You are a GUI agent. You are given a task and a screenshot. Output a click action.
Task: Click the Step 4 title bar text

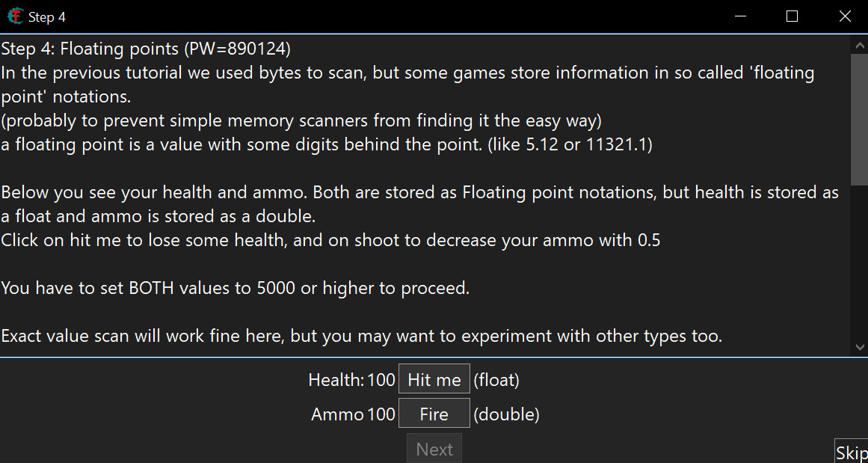click(47, 16)
